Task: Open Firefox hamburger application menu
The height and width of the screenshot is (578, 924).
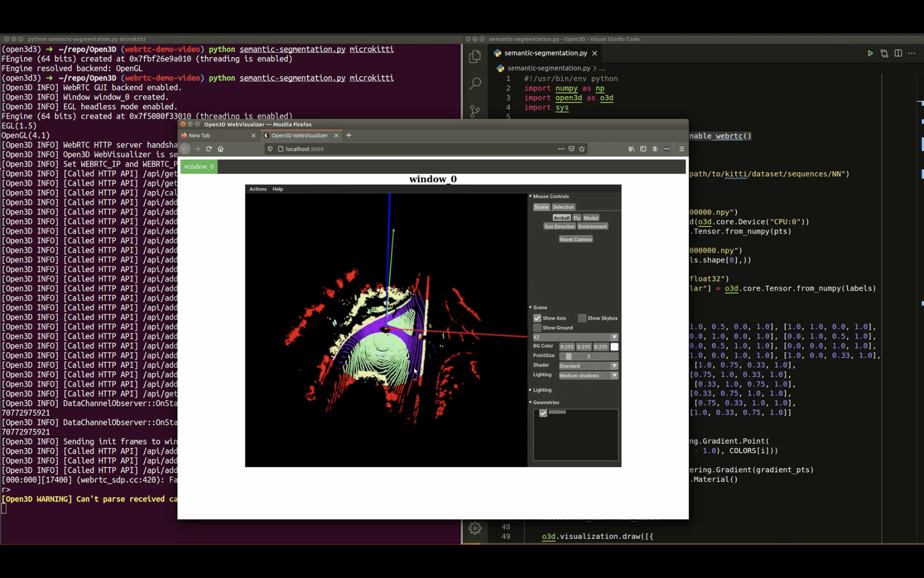Action: coord(682,149)
